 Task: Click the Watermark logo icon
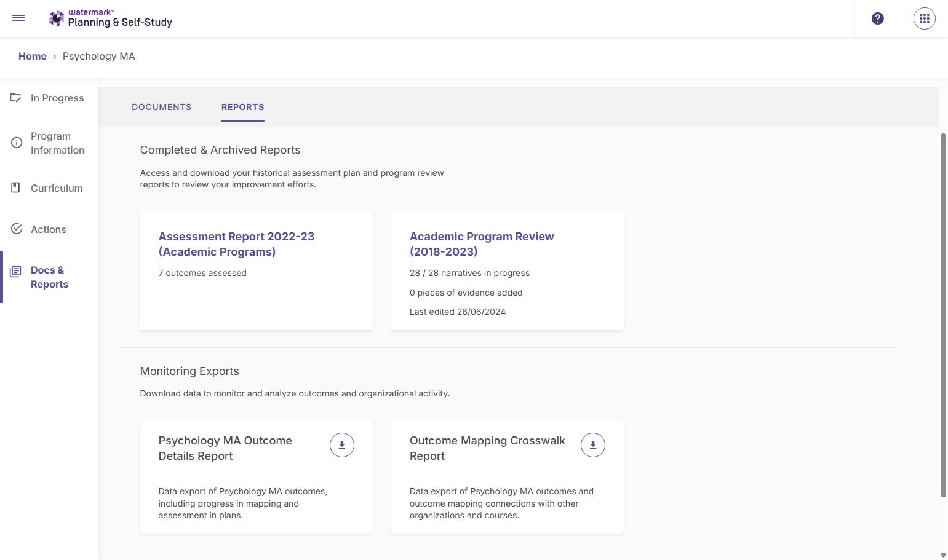tap(57, 18)
